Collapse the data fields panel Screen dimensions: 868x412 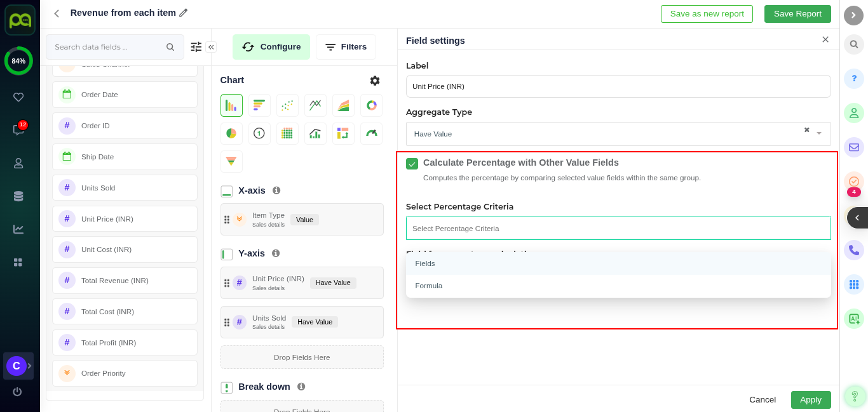click(x=211, y=47)
